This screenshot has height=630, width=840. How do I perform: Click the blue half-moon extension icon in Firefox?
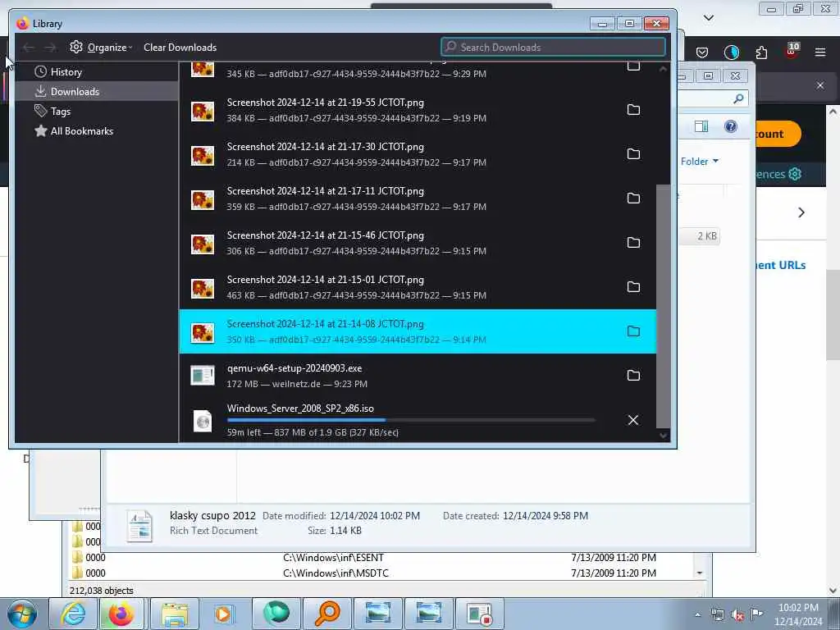point(731,52)
